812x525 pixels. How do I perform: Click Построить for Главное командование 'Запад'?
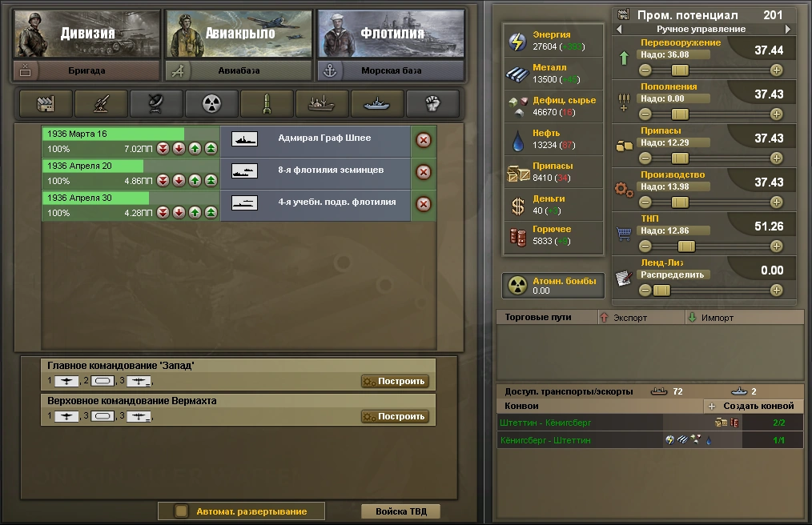395,381
